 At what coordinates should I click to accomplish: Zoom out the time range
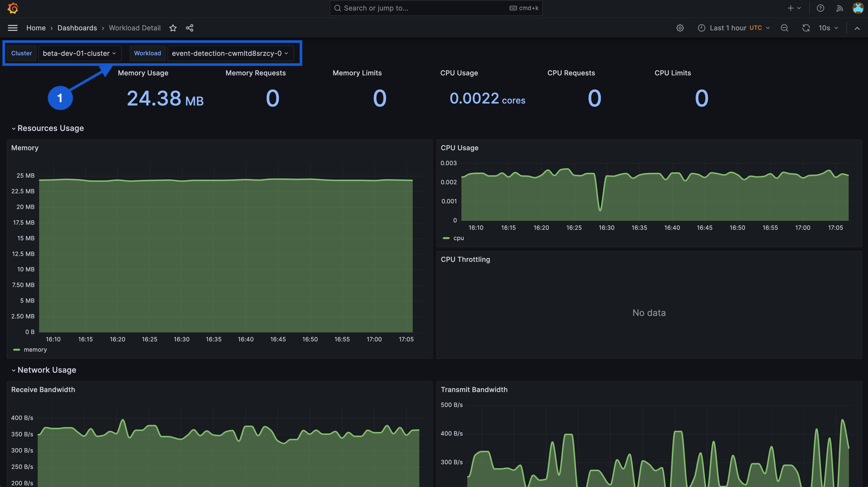(x=784, y=28)
